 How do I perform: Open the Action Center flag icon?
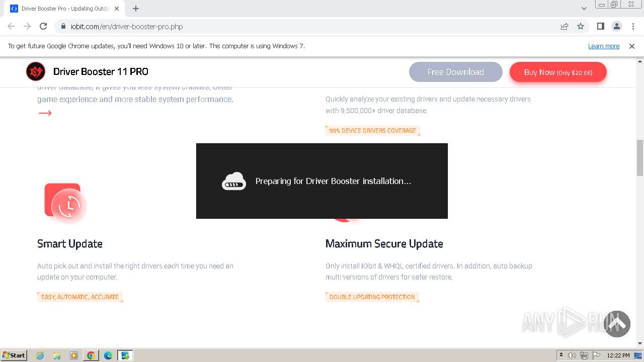(x=596, y=355)
